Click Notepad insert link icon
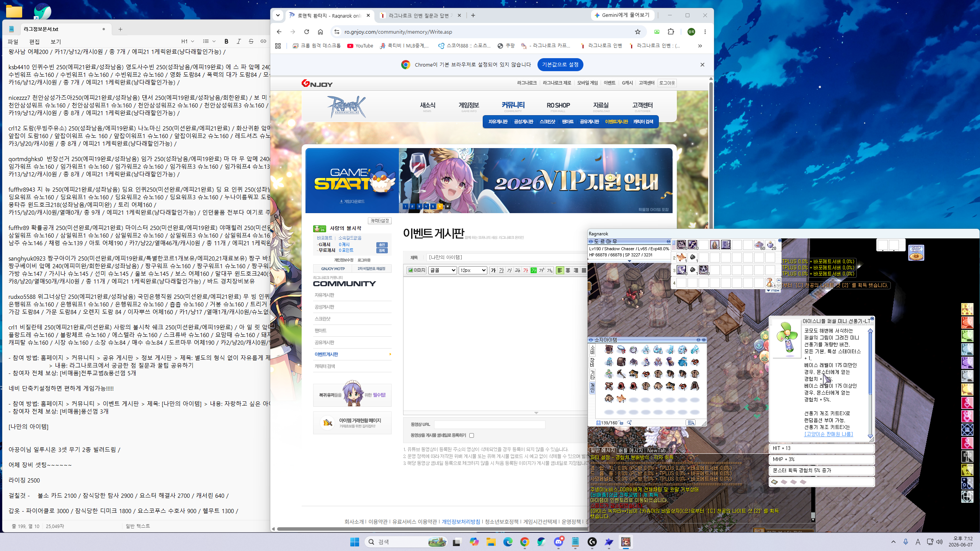The image size is (980, 551). pos(263,41)
